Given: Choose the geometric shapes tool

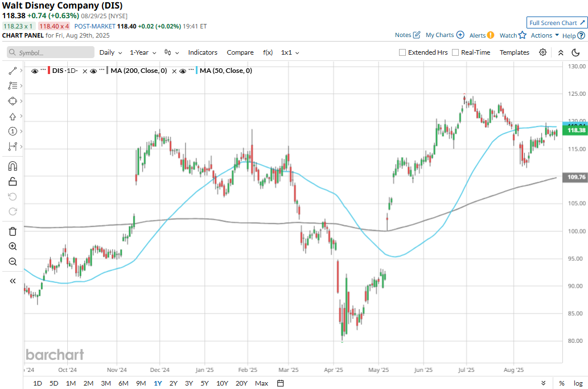Looking at the screenshot, I should point(13,101).
